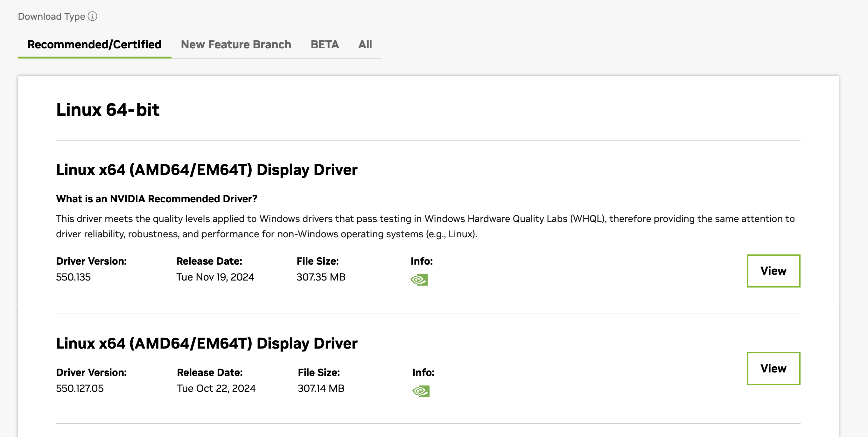The height and width of the screenshot is (437, 868).
Task: Click View for driver version 550.127.05
Action: (773, 368)
